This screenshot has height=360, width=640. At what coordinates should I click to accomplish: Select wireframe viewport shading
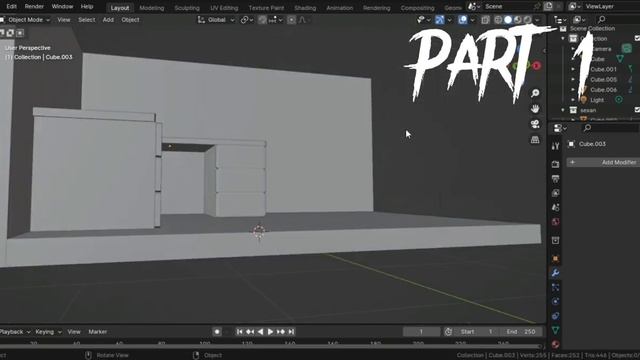coord(498,20)
